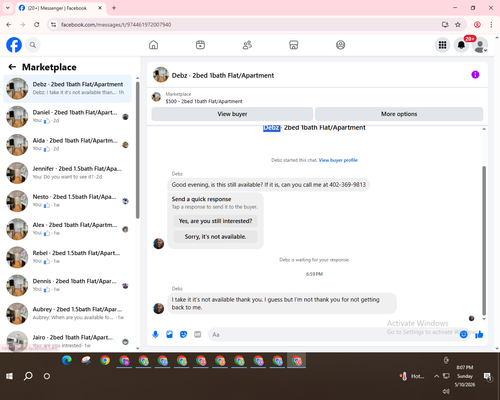Viewport: 500px width, 400px height.
Task: Choose a sticker icon in composer
Action: pyautogui.click(x=183, y=334)
